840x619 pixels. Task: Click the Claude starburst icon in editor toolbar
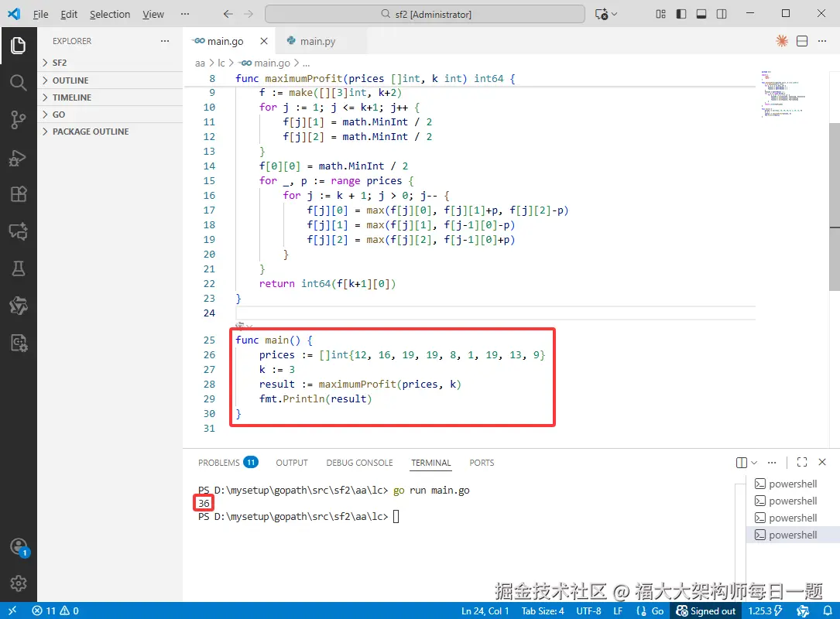[x=782, y=41]
